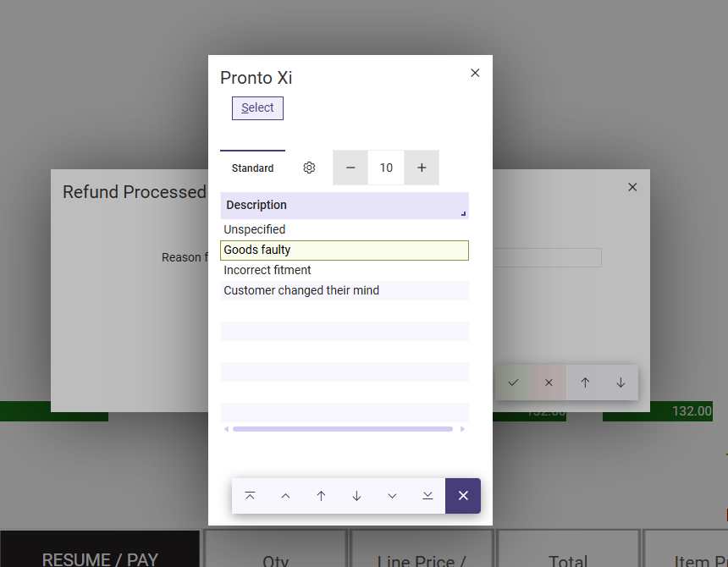Jump to the last record icon
This screenshot has width=728, height=567.
[x=427, y=496]
